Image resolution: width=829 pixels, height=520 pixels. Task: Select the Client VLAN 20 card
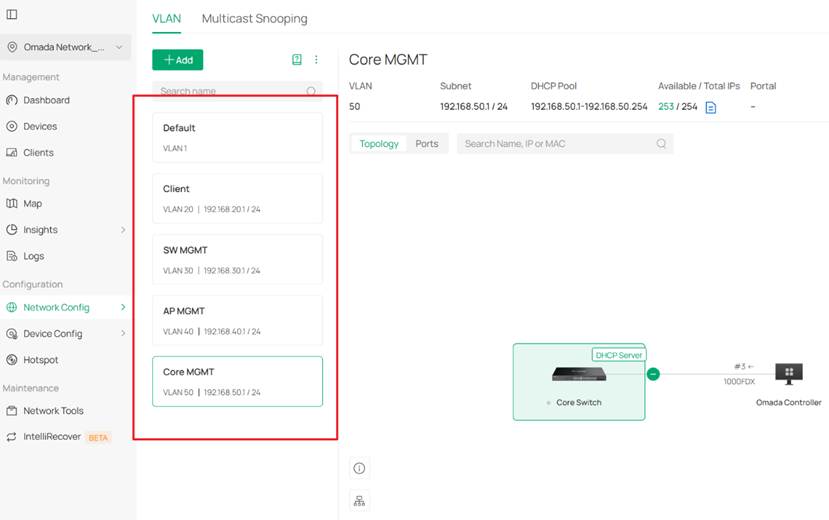coord(237,199)
